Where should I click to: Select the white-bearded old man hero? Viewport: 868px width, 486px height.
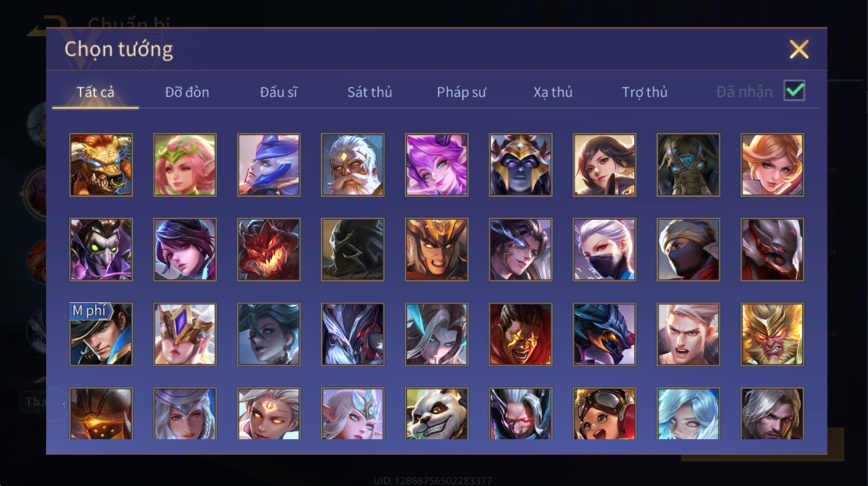tap(353, 165)
